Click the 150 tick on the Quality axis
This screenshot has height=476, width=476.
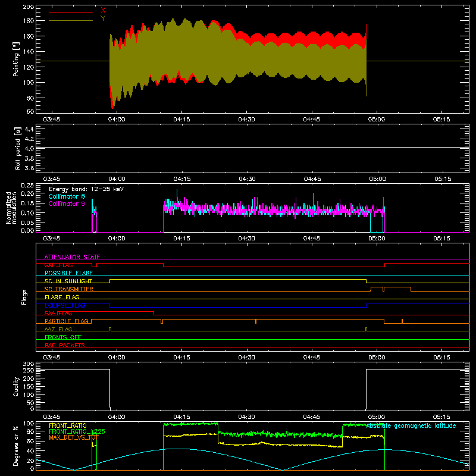click(29, 386)
